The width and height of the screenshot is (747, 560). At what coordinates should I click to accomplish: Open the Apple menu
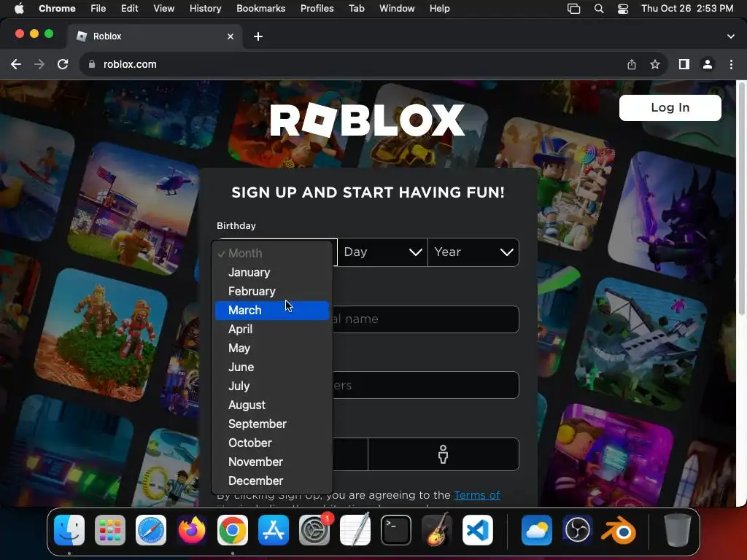(x=19, y=9)
